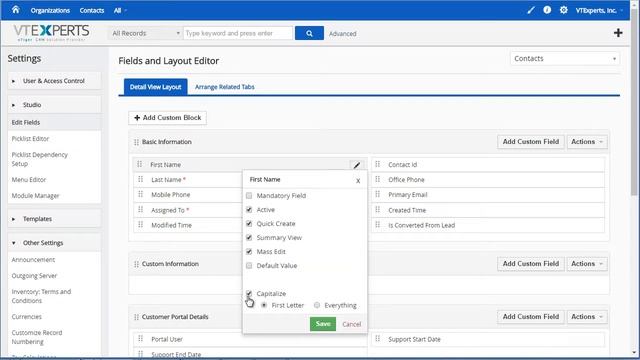The width and height of the screenshot is (640, 360).
Task: Toggle the Mass Edit checkbox
Action: [249, 251]
